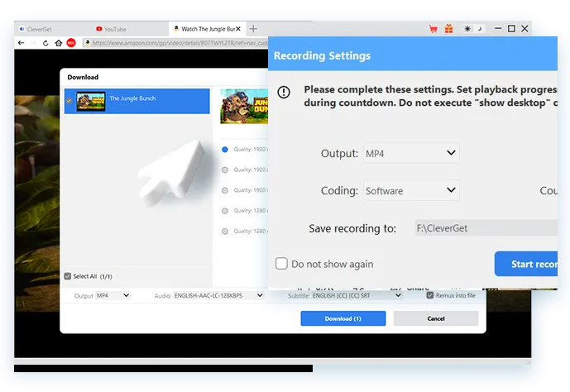Open the Audio ENGLISH-AAC-LC-128KBPS dropdown

coord(218,295)
